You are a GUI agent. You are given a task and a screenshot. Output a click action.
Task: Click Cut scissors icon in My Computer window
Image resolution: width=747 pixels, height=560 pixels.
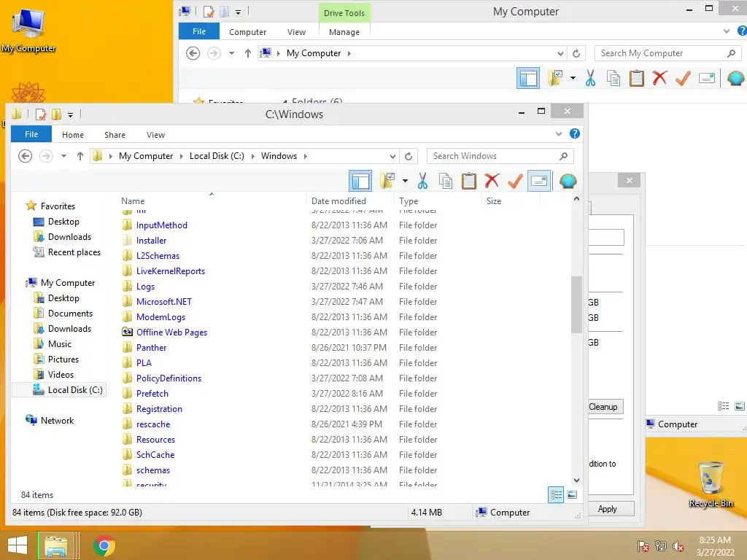coord(590,78)
